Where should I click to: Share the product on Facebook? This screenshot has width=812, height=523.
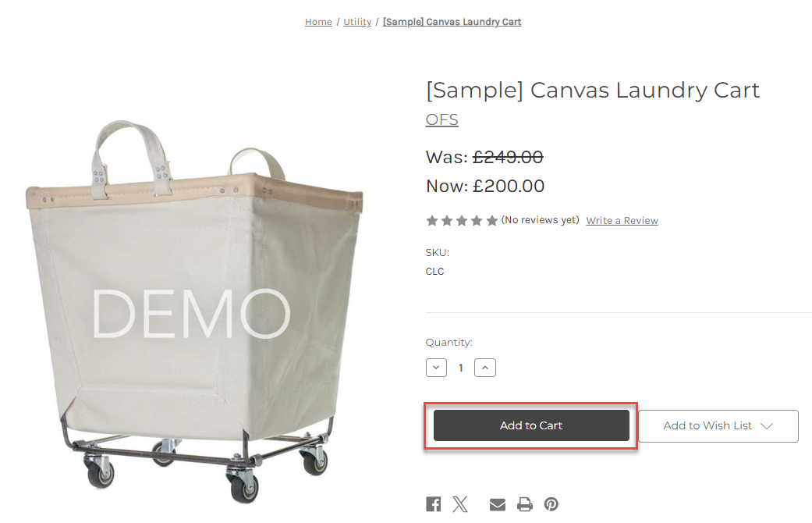(433, 503)
